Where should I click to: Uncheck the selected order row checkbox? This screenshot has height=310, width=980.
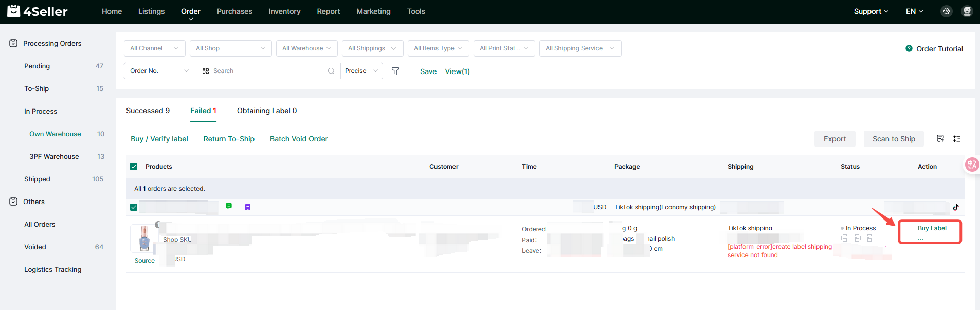coord(134,207)
